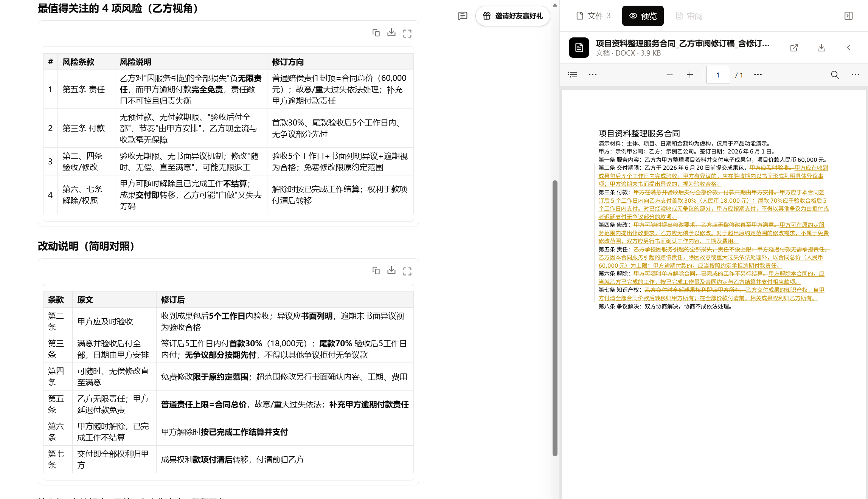Click 项目资料整理服务合同 heading in preview page
This screenshot has height=499, width=868.
[x=639, y=133]
